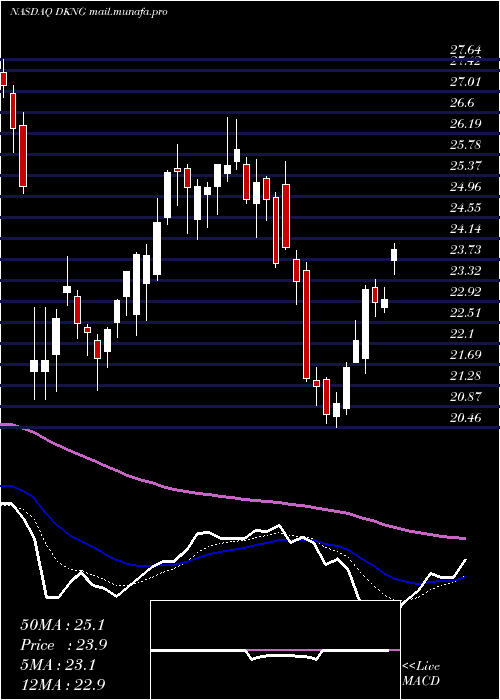This screenshot has width=500, height=700.
Task: Select the 12MA : 22.9 readout
Action: click(62, 684)
